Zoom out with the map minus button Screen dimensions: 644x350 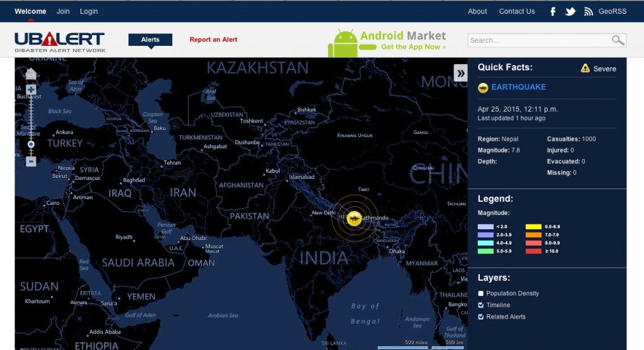click(x=31, y=161)
